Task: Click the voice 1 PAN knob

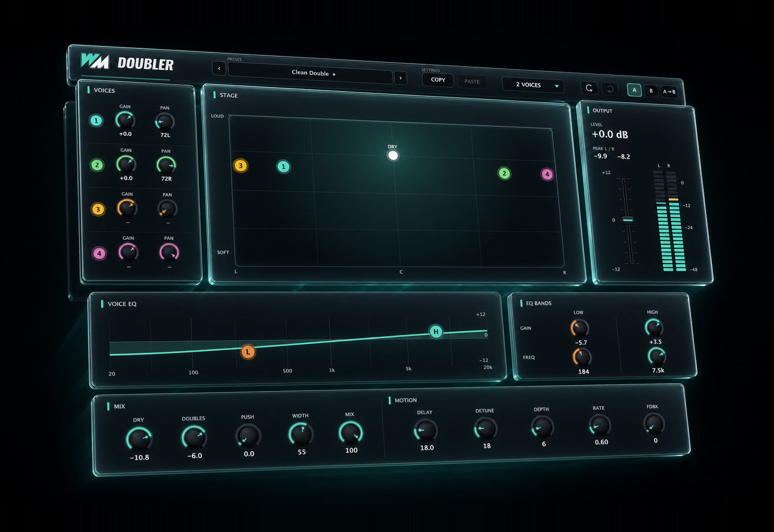Action: 165,121
